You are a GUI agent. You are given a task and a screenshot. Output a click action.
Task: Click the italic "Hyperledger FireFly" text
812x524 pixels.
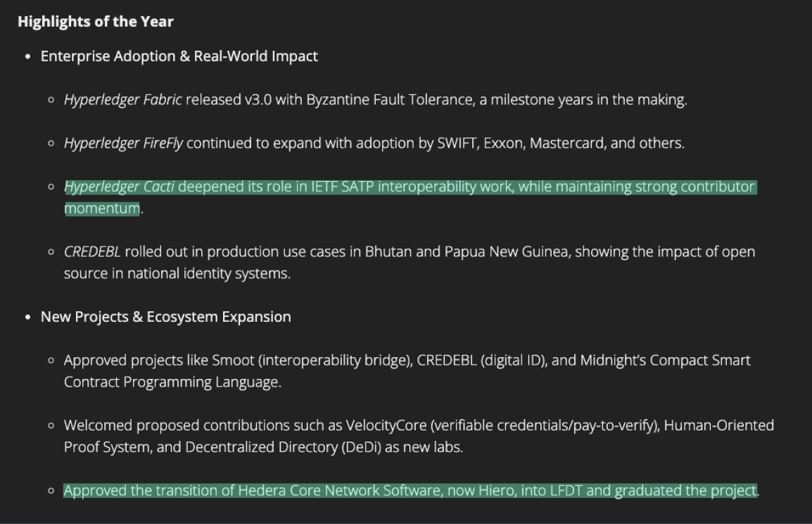[x=123, y=144]
